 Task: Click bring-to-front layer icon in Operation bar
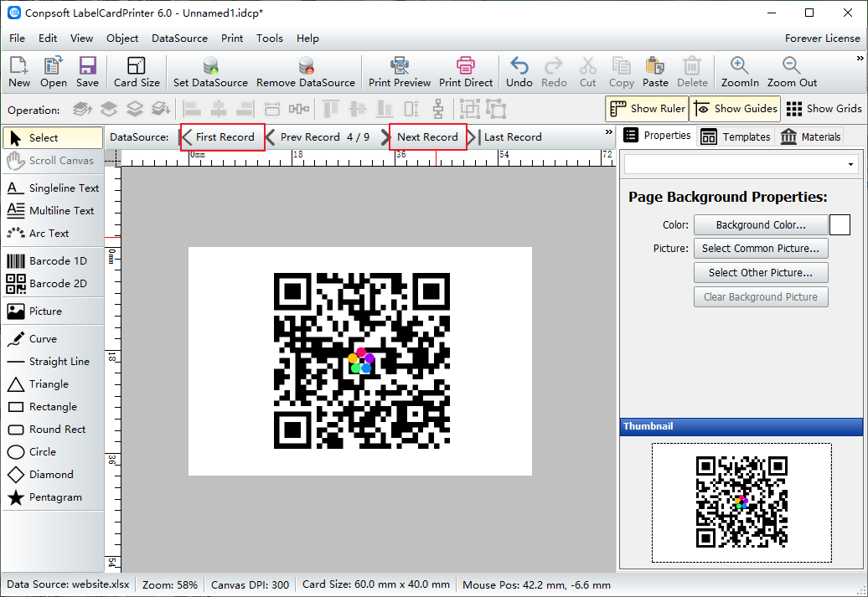83,109
